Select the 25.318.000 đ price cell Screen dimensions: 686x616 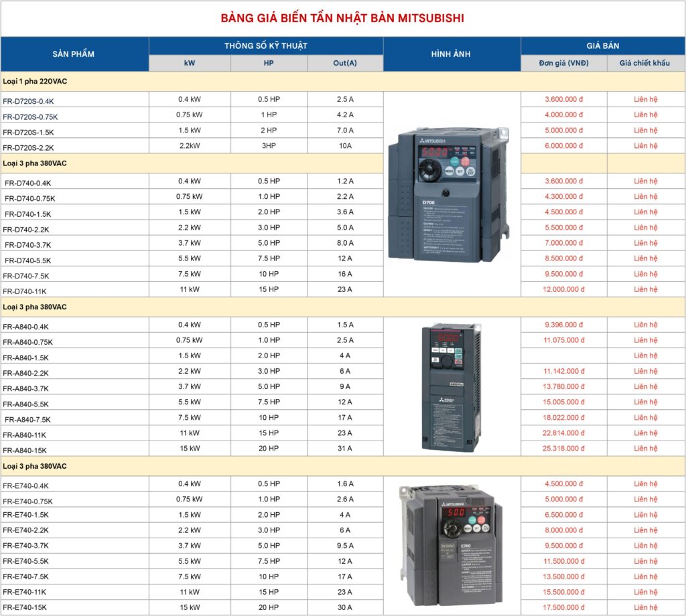(x=563, y=449)
